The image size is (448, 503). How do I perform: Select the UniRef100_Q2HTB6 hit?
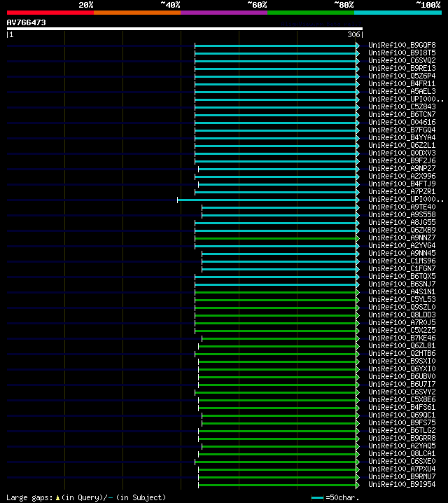click(402, 353)
